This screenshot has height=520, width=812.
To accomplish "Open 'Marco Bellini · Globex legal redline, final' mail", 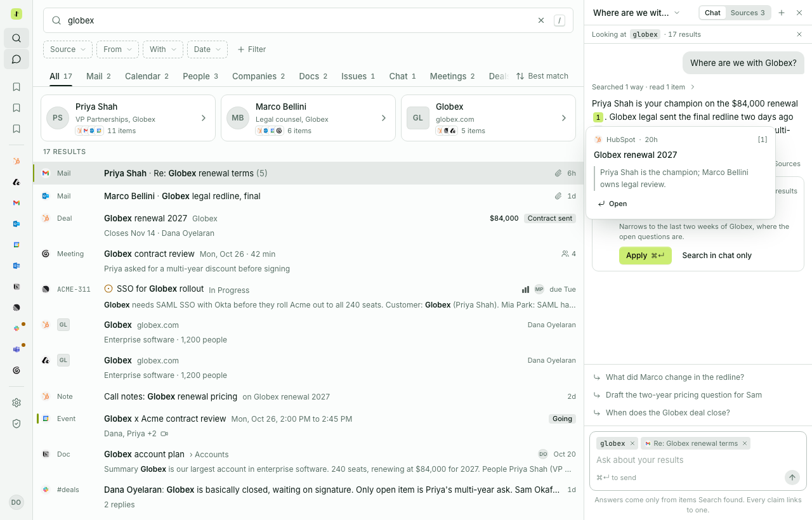I will [x=308, y=196].
